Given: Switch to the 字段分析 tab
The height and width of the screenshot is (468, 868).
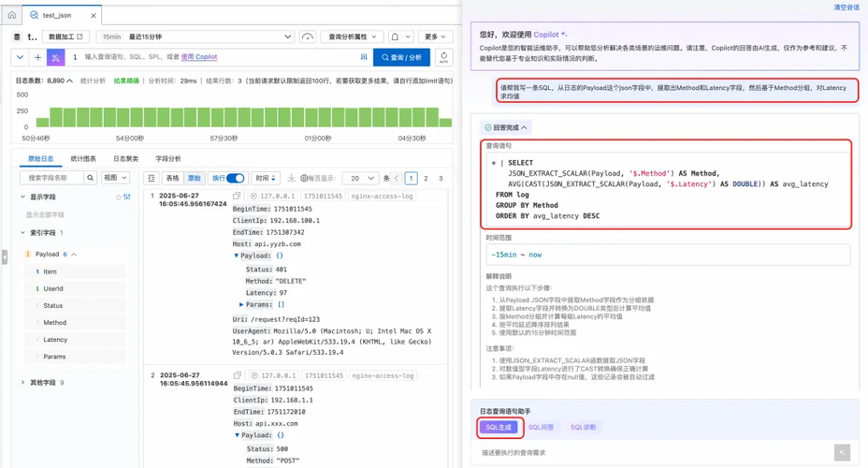Looking at the screenshot, I should [168, 159].
